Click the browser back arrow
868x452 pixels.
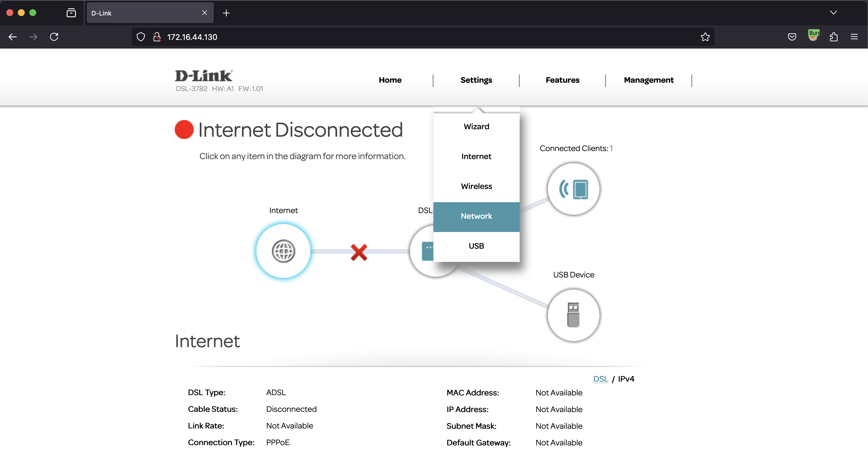pyautogui.click(x=13, y=37)
